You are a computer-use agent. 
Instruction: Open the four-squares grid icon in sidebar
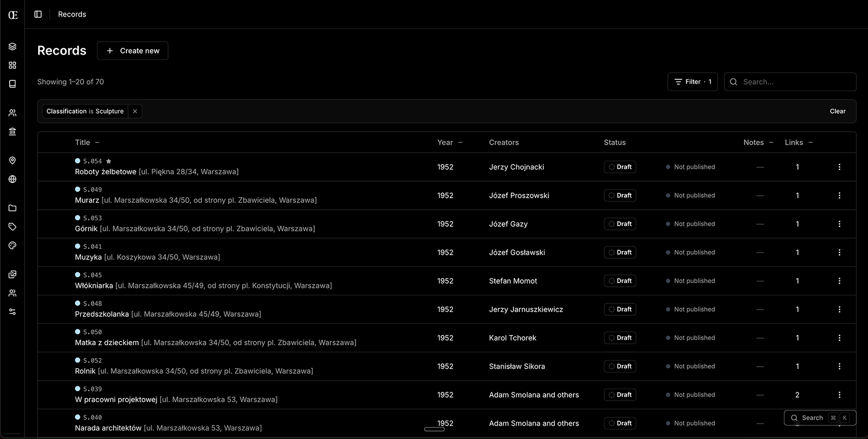(12, 65)
